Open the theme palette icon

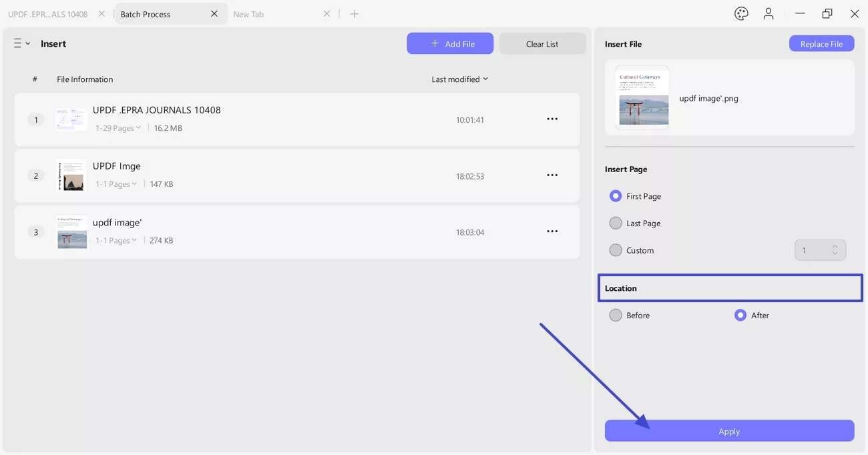coord(741,14)
